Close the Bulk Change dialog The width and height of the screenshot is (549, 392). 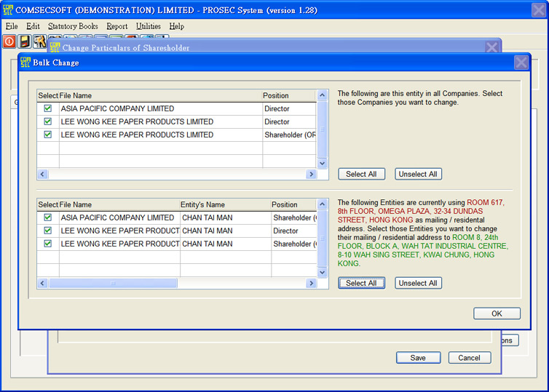(x=521, y=63)
